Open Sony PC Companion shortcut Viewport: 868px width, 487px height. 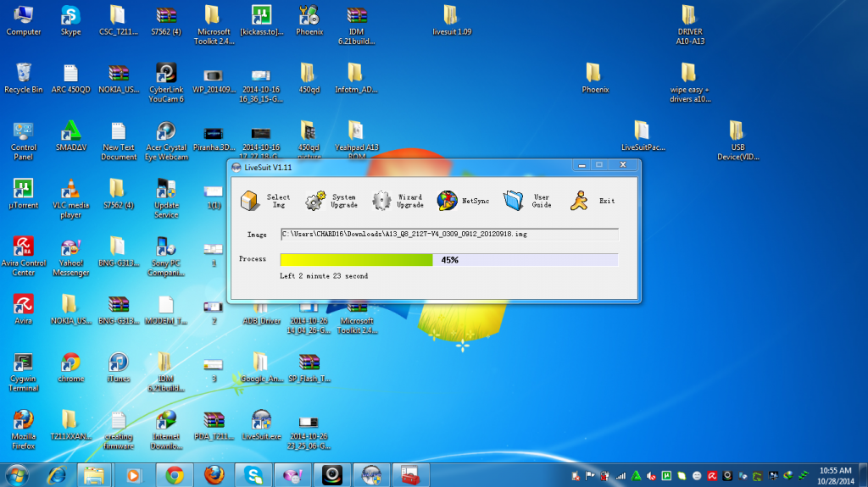[166, 256]
